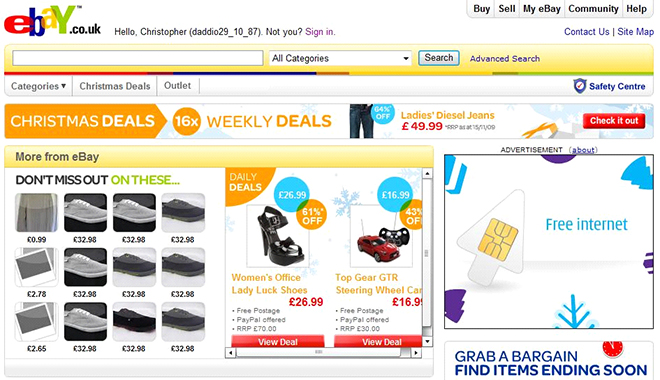The height and width of the screenshot is (380, 660).
Task: Click the horizontal scrollbar thumb in daily deals
Action: 318,352
